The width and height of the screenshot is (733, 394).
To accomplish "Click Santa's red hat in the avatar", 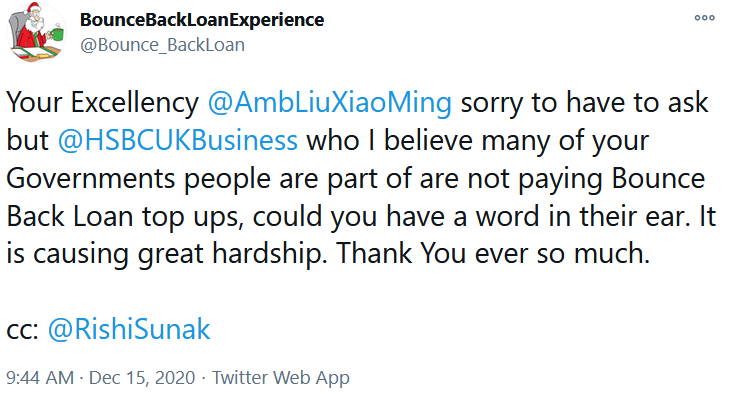I will pos(35,9).
